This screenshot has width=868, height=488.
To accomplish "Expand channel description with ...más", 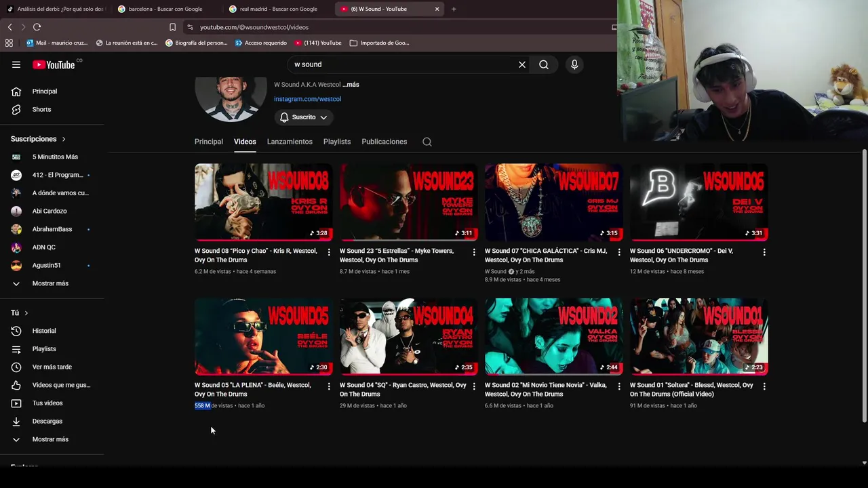I will coord(351,85).
